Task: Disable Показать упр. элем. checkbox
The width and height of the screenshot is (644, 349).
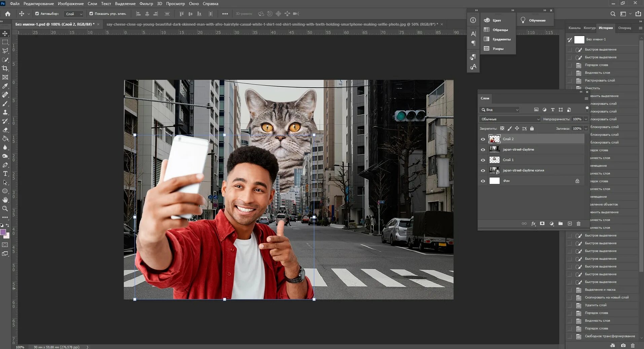Action: point(91,14)
